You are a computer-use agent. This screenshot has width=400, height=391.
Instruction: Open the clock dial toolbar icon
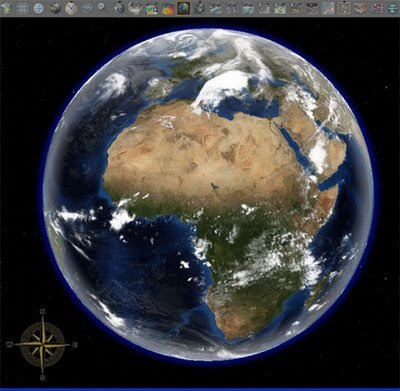(71, 8)
